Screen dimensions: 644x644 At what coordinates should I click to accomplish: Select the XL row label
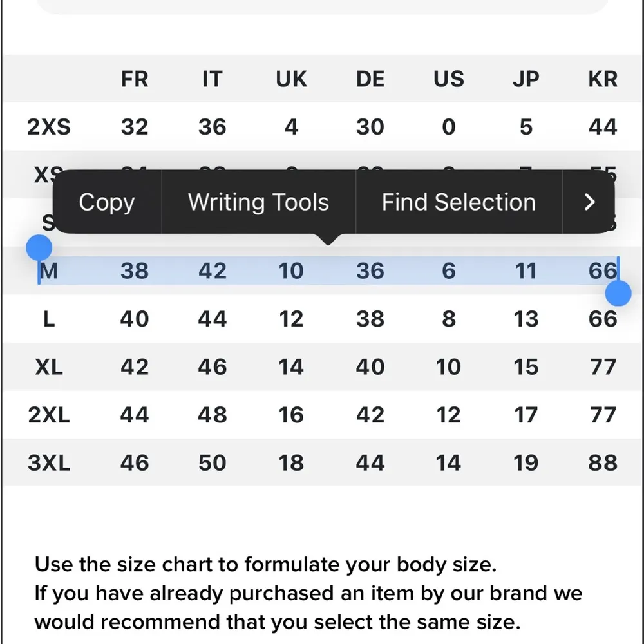(x=49, y=367)
